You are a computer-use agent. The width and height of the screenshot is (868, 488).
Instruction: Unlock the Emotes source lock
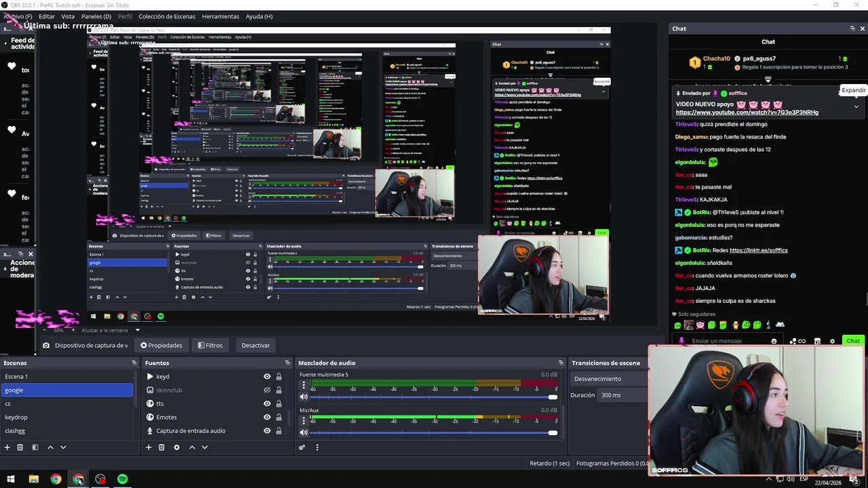(278, 418)
